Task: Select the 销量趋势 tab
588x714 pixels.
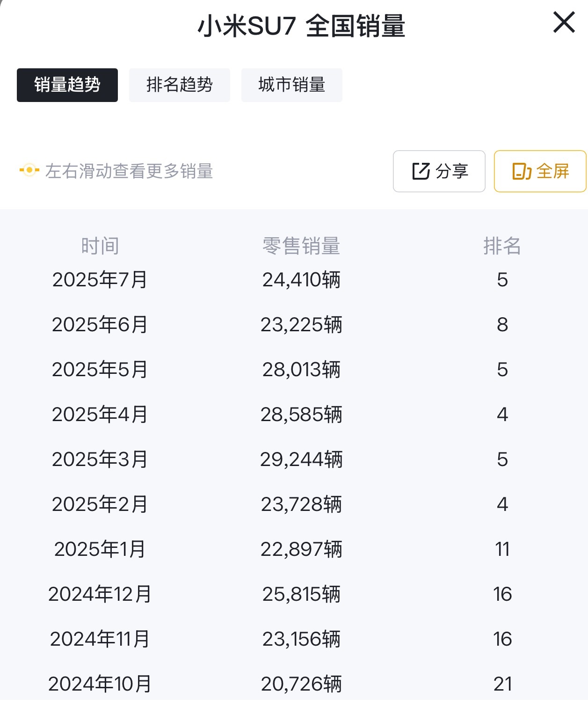Action: (67, 85)
